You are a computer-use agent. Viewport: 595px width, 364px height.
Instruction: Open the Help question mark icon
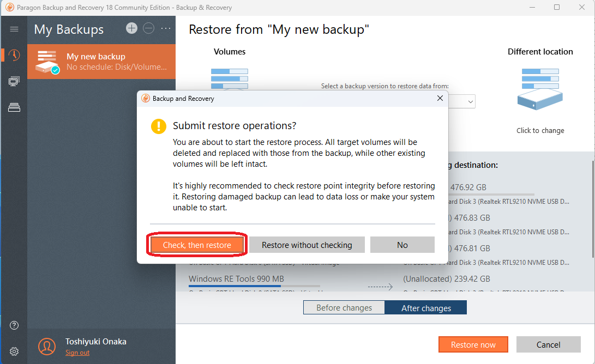click(x=14, y=325)
